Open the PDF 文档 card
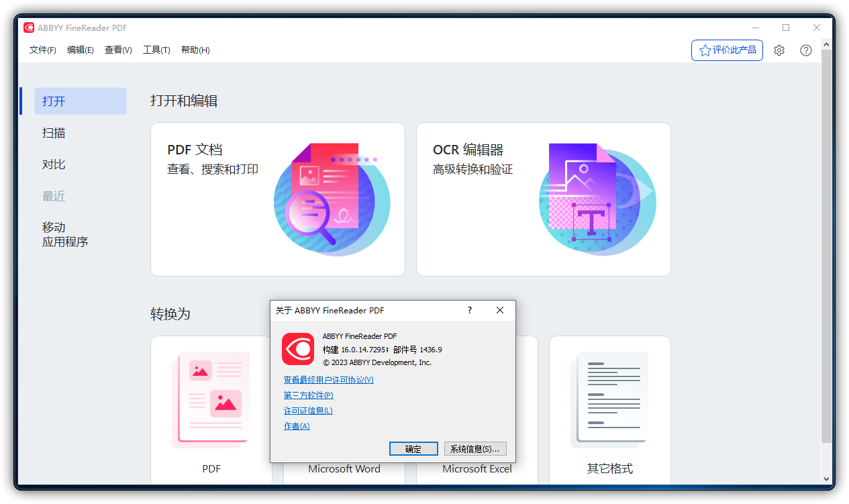 tap(278, 199)
